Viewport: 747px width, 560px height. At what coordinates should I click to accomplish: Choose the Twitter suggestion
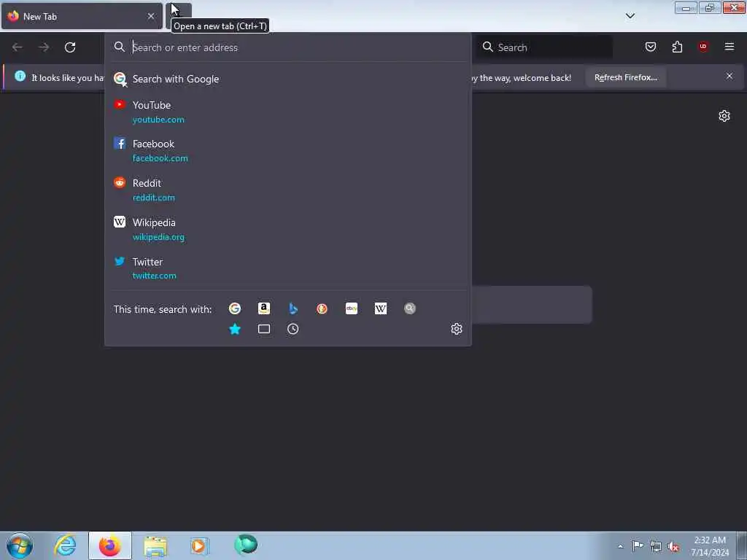(287, 268)
